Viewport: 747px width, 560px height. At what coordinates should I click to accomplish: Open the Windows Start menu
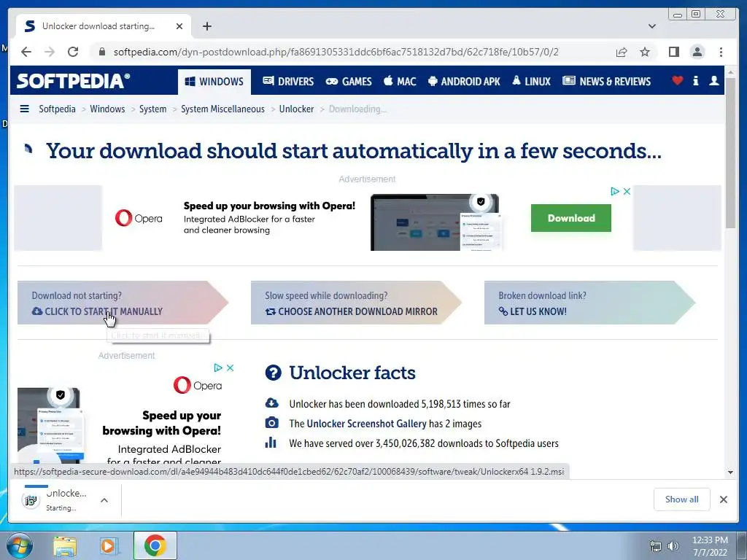coord(20,545)
